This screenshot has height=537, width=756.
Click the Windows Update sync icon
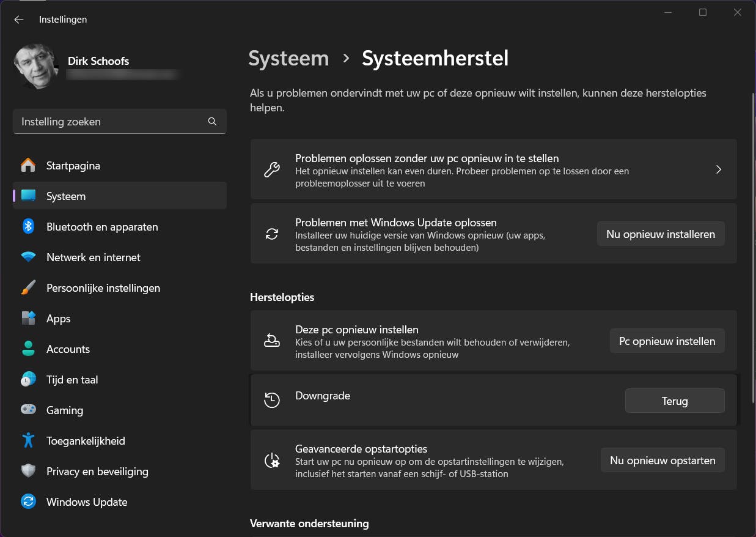(x=28, y=502)
